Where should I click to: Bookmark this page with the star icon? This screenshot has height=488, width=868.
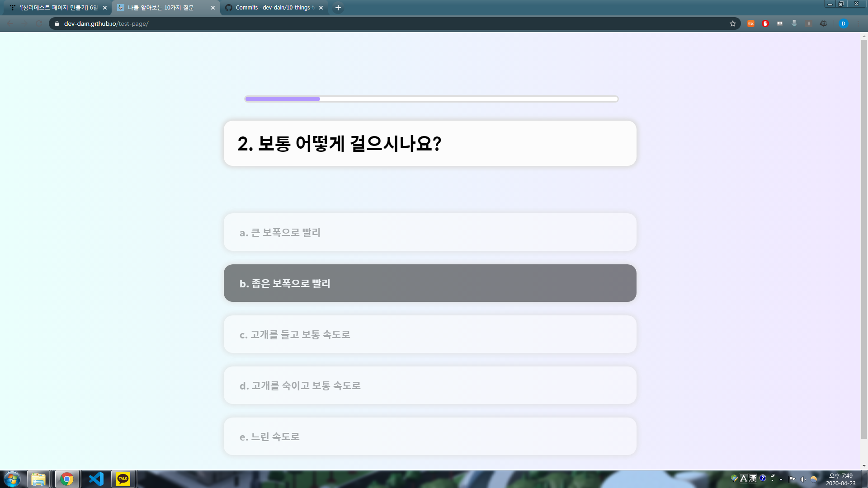[732, 23]
